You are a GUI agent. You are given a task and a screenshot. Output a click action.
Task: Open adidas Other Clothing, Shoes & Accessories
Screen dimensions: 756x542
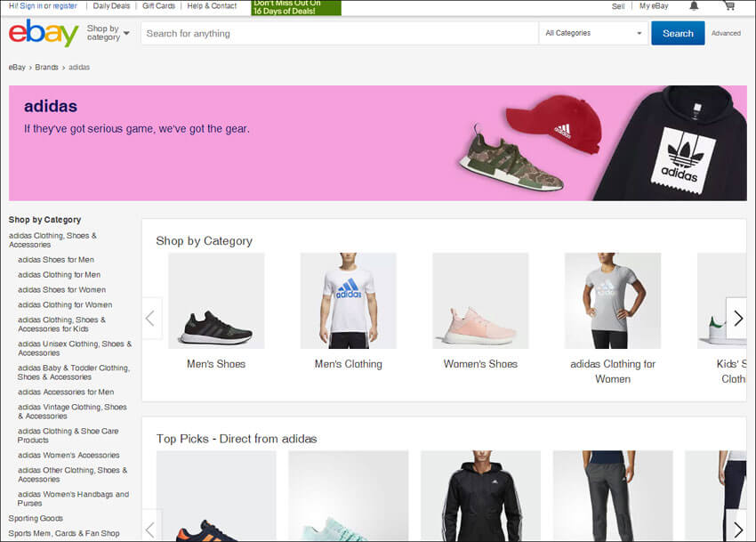coord(73,474)
